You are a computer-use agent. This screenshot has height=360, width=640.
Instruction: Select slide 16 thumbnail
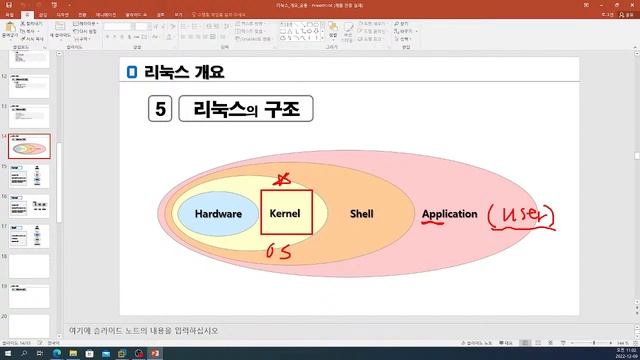(29, 206)
